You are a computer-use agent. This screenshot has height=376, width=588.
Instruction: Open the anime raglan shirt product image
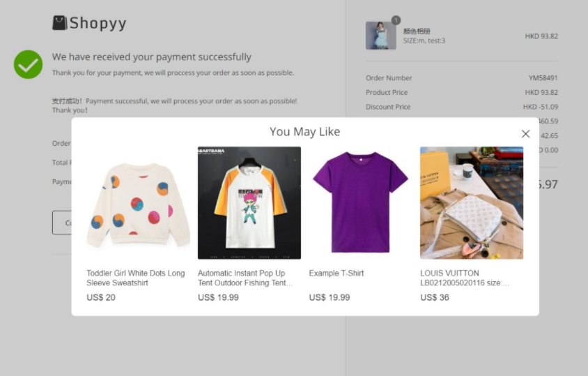[x=249, y=203]
